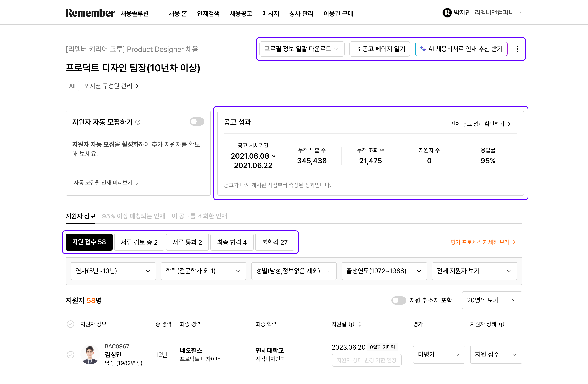Click the AI sparkle icon on the recommendation button
Screen dimensions: 588x384
pos(423,49)
